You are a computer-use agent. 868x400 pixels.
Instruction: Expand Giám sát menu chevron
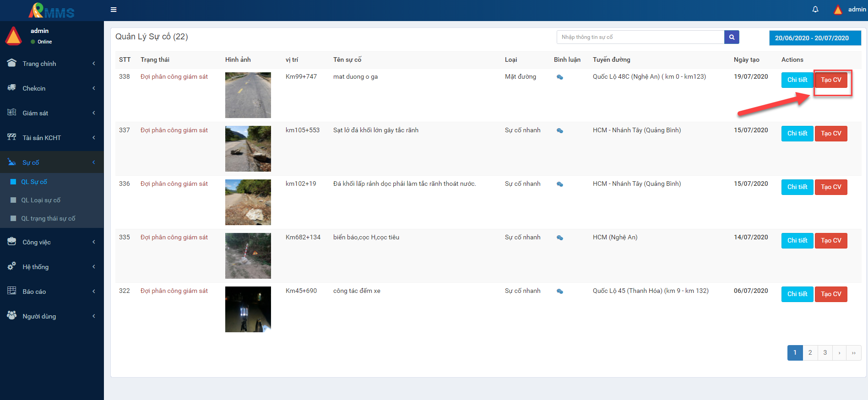[x=94, y=113]
